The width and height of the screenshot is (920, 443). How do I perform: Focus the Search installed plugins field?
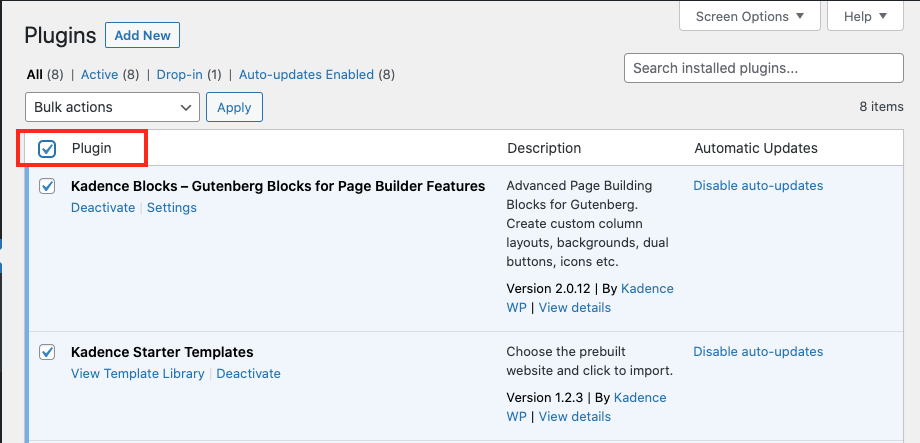coord(763,68)
